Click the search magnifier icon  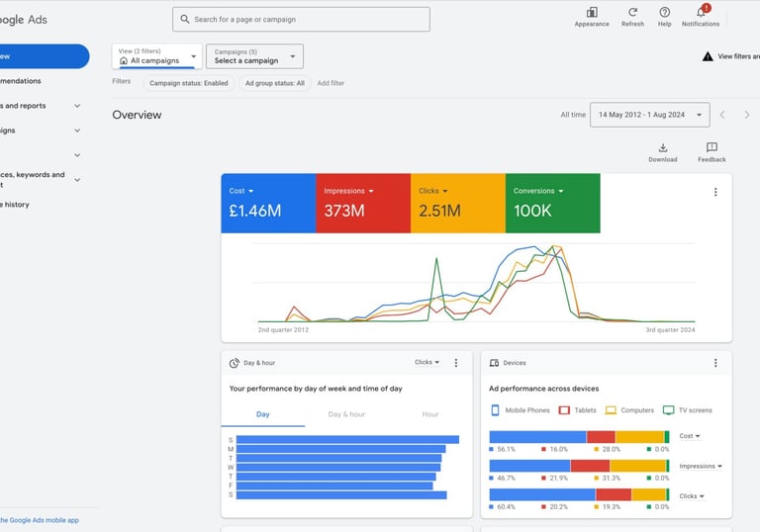pyautogui.click(x=185, y=19)
